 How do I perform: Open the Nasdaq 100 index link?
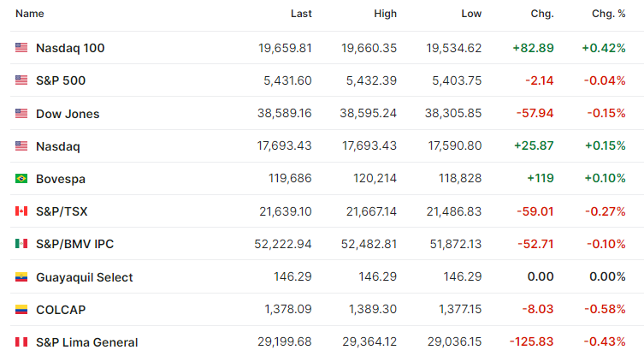point(70,48)
